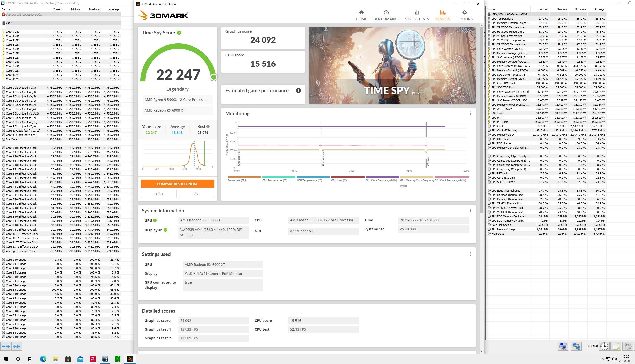Switch to HWiNFO via taskbar icon
635x364 pixels.
click(x=105, y=359)
